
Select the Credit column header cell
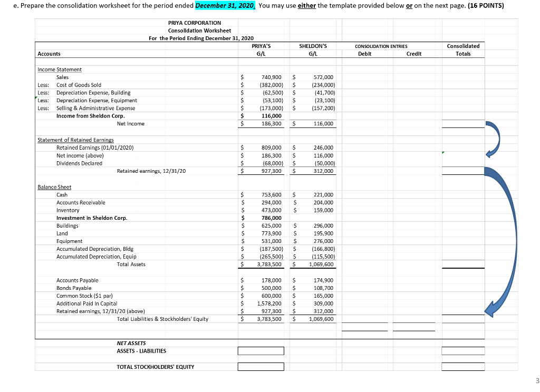(414, 53)
